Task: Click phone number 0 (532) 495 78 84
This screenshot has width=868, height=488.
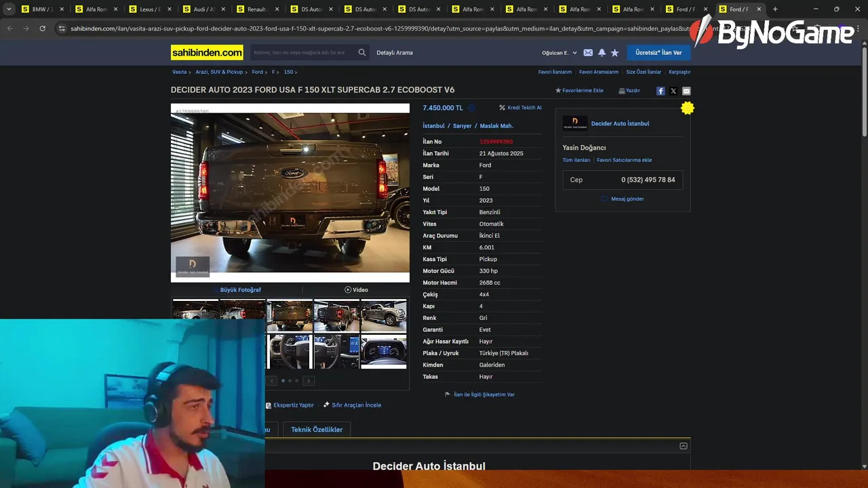Action: (x=648, y=180)
